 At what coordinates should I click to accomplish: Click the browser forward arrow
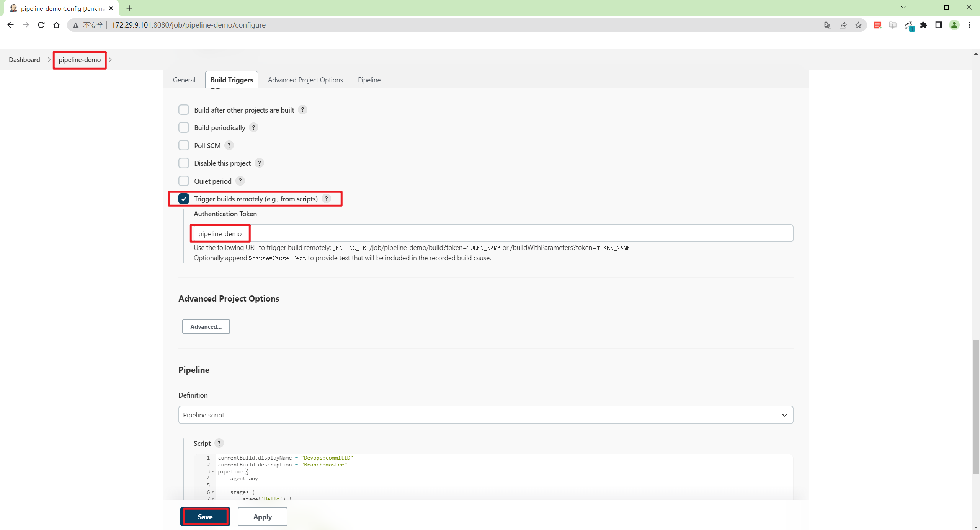[26, 25]
